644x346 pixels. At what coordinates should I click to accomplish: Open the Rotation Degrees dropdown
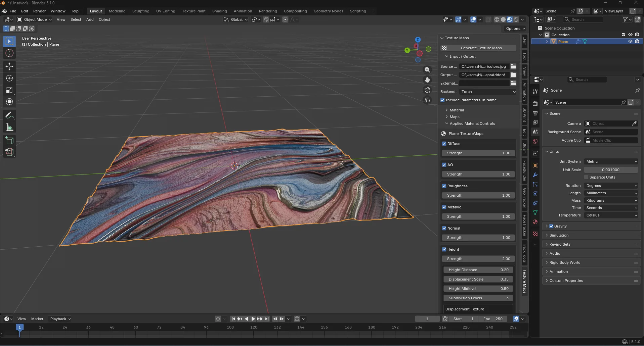pyautogui.click(x=611, y=186)
